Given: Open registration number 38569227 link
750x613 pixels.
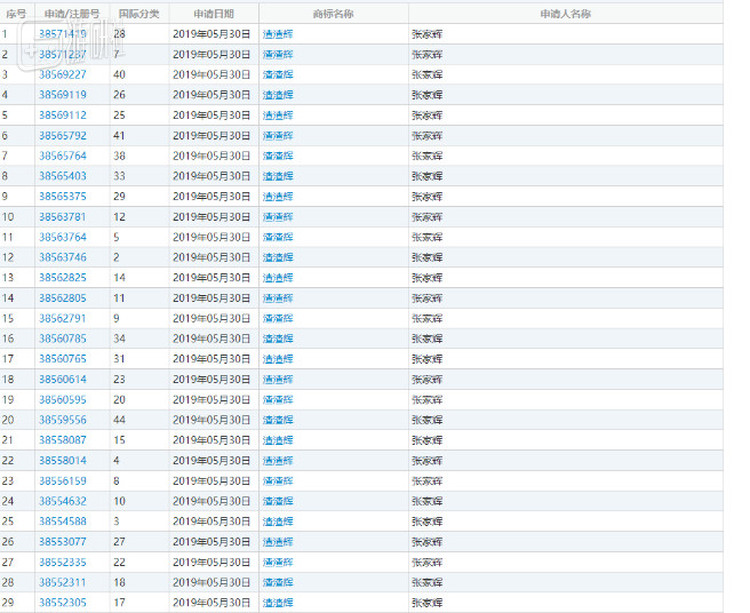Looking at the screenshot, I should click(x=62, y=74).
